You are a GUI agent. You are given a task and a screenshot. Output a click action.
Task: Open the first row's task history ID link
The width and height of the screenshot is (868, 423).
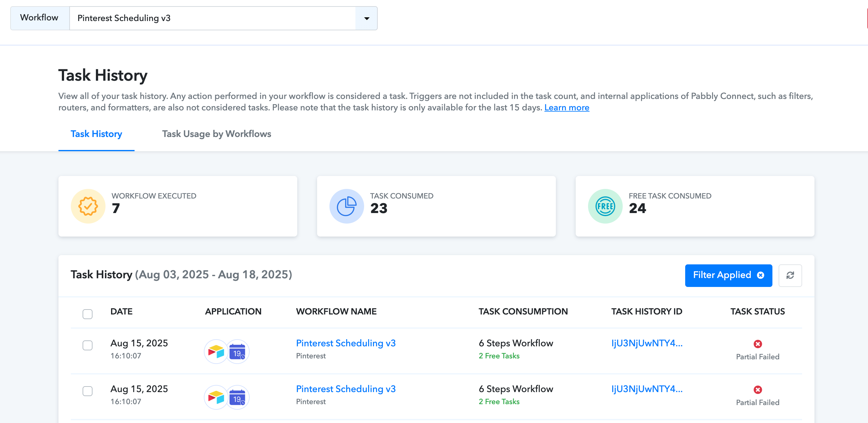(647, 343)
